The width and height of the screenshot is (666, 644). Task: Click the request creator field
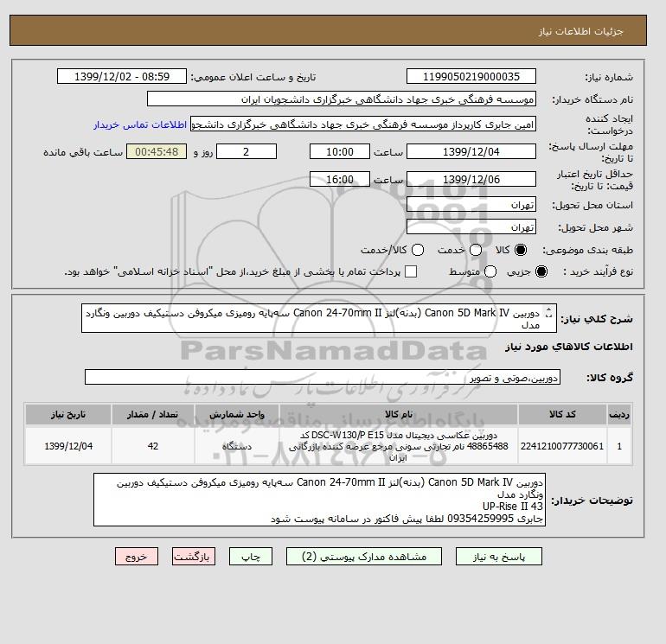[x=363, y=124]
